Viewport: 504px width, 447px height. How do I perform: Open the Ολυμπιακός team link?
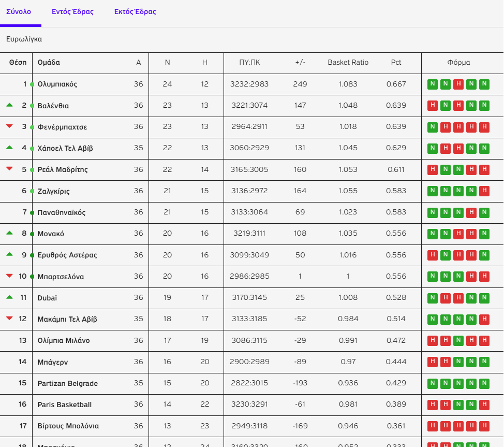click(x=57, y=84)
